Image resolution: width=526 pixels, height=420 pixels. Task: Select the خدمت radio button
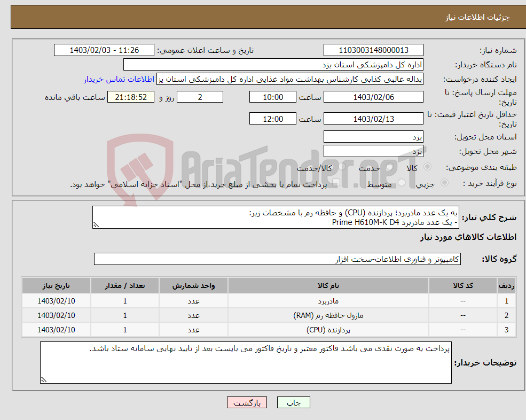(x=389, y=167)
